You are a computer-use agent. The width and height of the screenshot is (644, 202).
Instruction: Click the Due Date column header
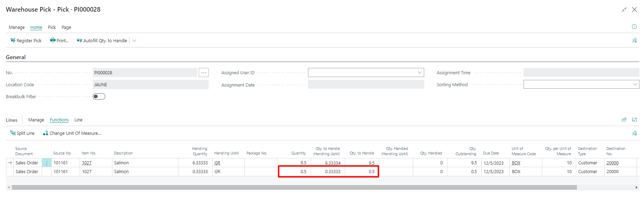coord(491,153)
